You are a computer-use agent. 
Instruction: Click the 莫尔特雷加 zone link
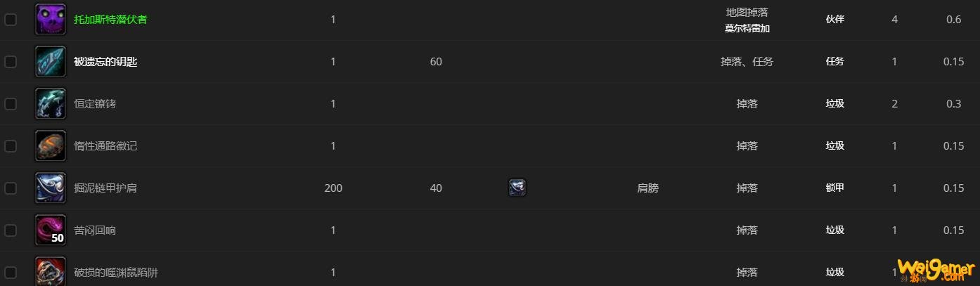point(747,29)
